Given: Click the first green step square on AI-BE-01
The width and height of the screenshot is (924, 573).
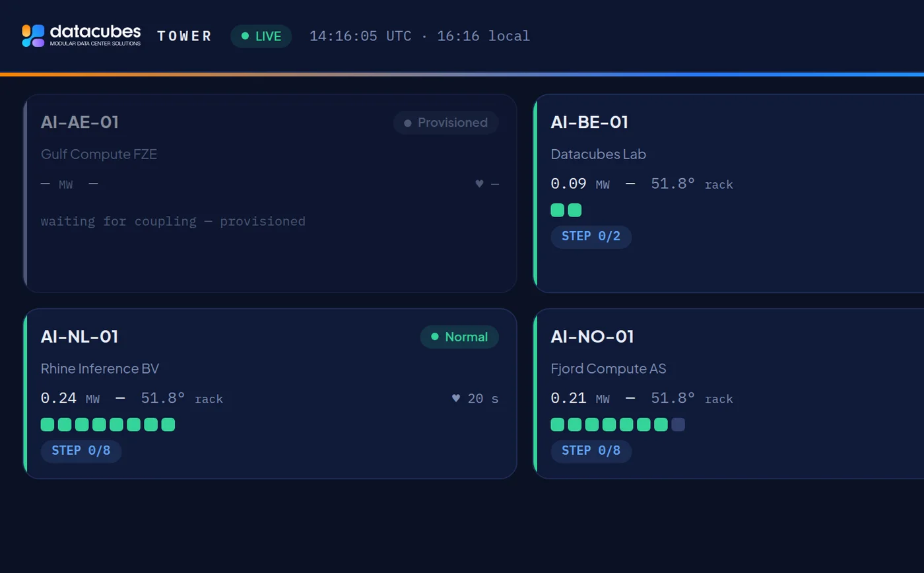Looking at the screenshot, I should tap(558, 210).
